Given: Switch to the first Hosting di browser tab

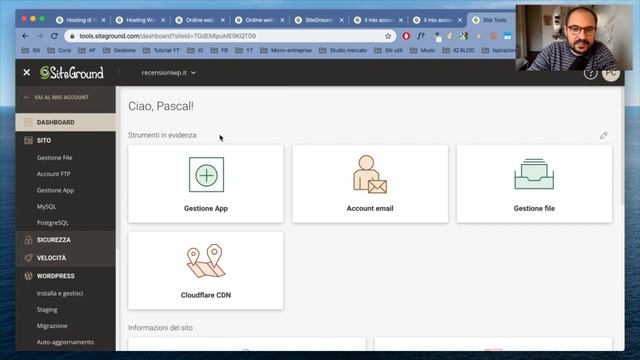Looking at the screenshot, I should (81, 20).
